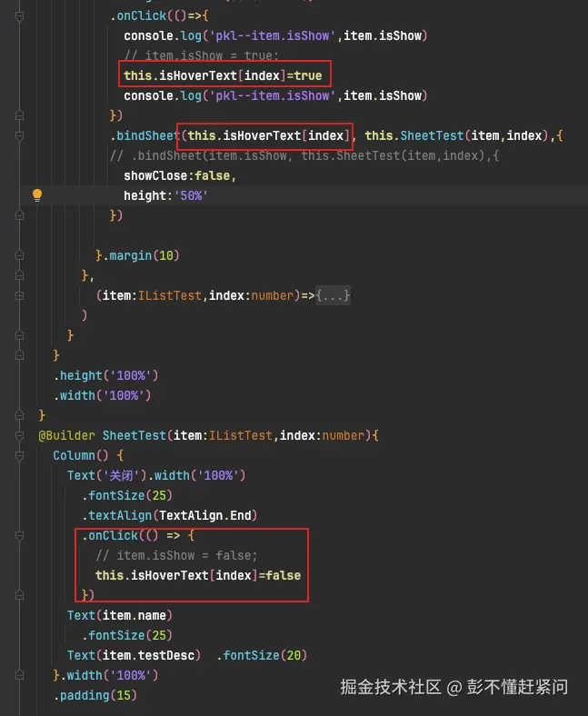Screen dimensions: 588x716
Task: Click Text(item.testDesc) in the code
Action: coord(134,656)
